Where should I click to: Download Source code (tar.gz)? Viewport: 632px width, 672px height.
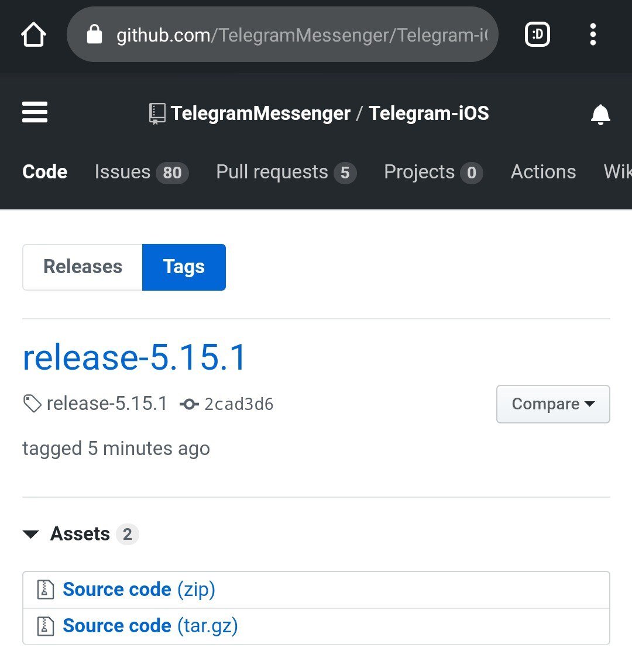[150, 626]
